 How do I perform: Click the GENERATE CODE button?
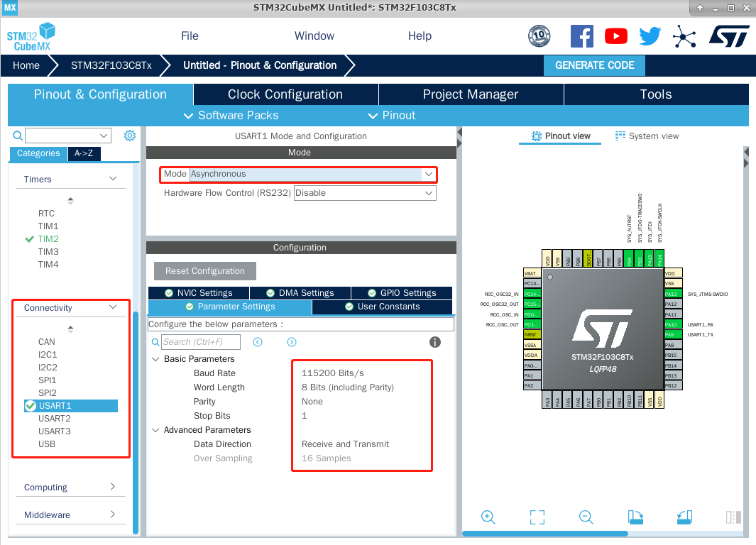(x=594, y=65)
